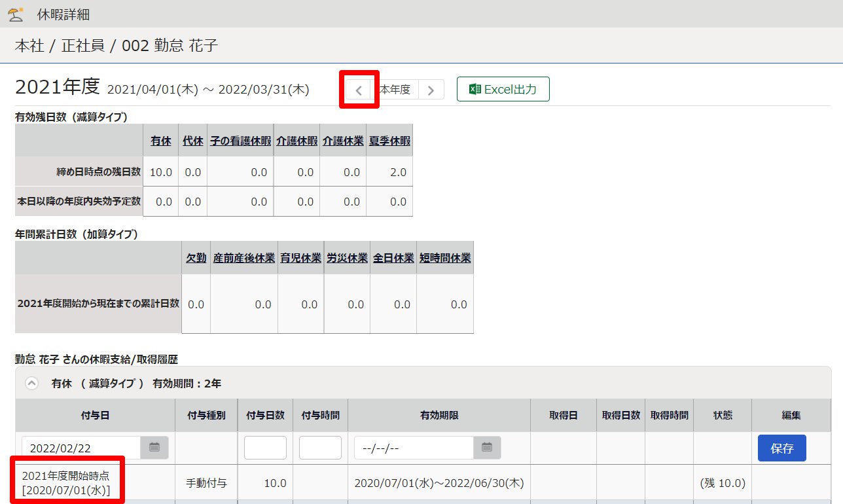The height and width of the screenshot is (504, 843).
Task: Export with Excel出力 button
Action: [x=503, y=90]
